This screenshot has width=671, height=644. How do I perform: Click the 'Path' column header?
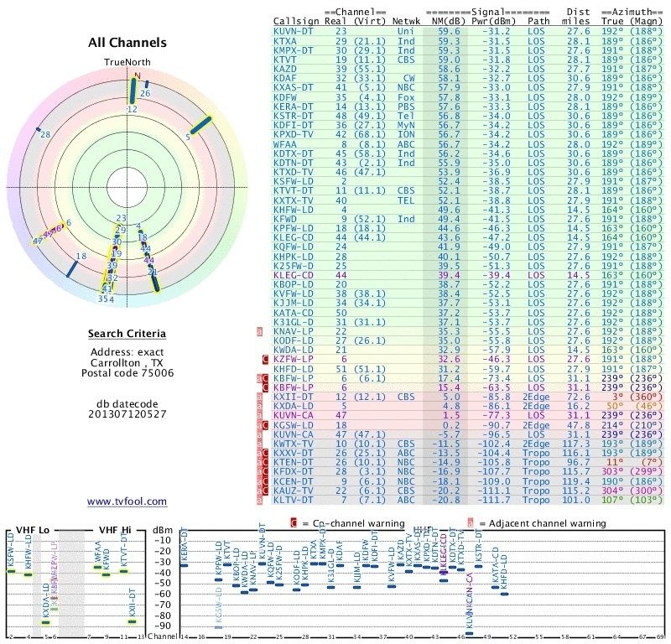(538, 21)
